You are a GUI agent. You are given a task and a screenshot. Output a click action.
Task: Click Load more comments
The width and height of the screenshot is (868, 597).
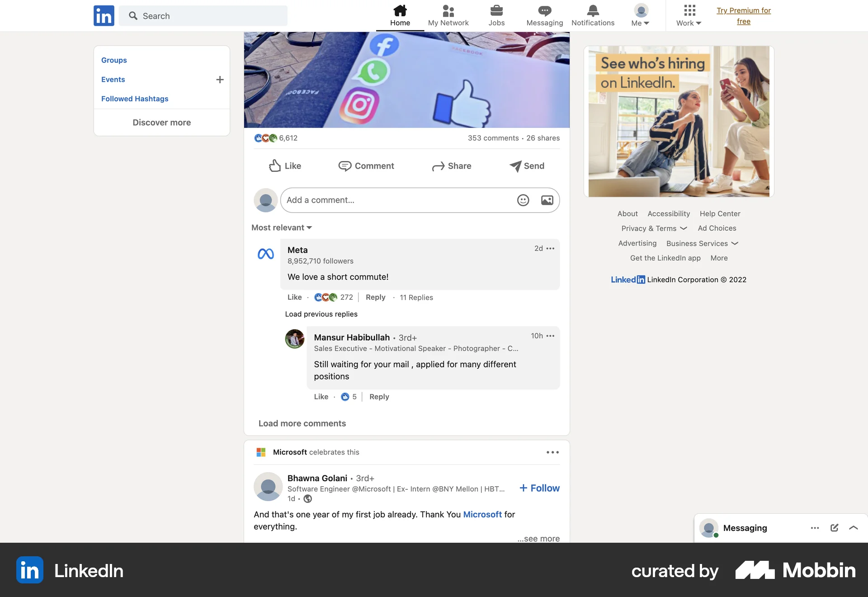click(x=302, y=423)
